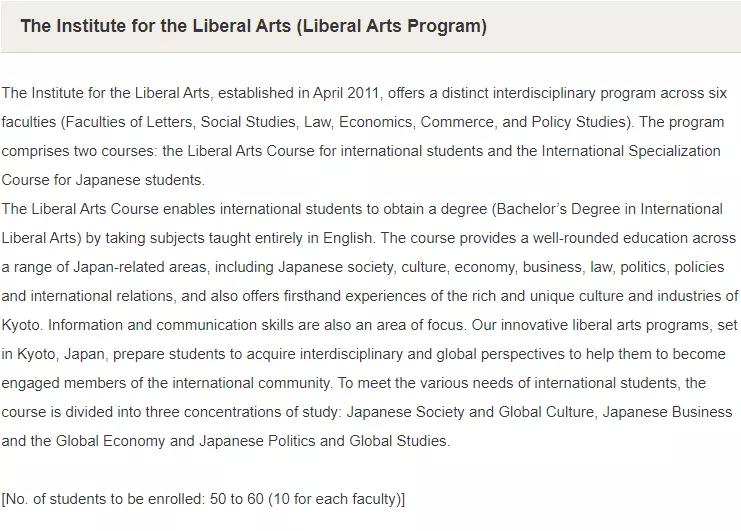Click the gray heading banner bar
The image size is (741, 531).
[x=370, y=26]
